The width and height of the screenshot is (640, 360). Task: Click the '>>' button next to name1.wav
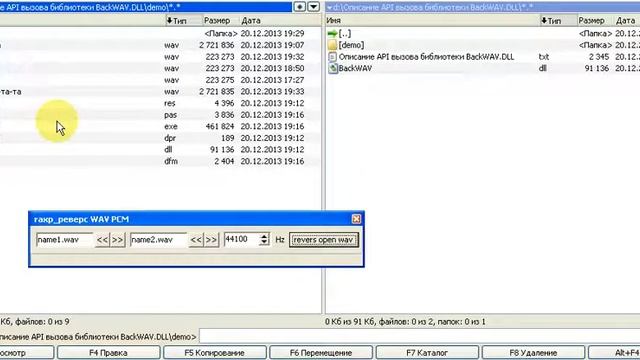click(x=118, y=240)
